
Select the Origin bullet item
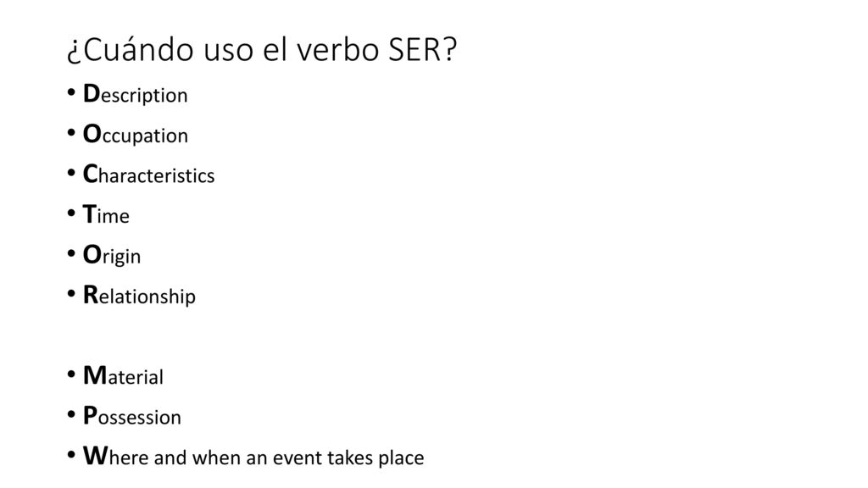112,256
